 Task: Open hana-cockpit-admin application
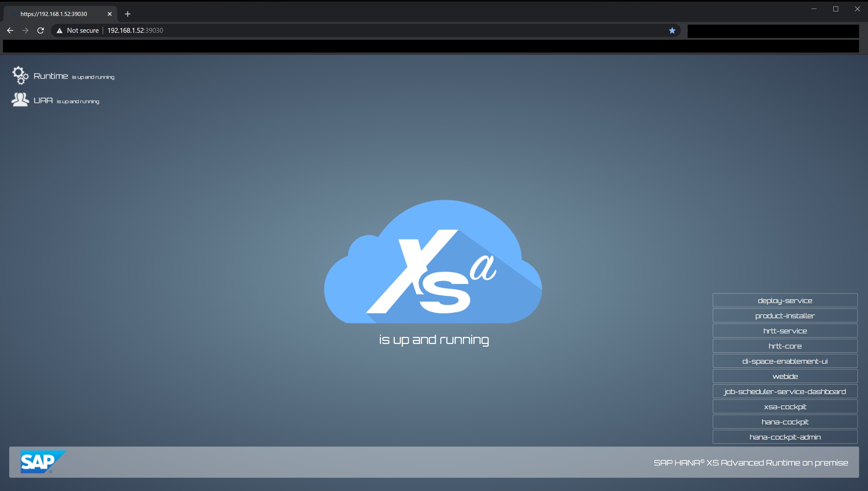pos(785,437)
